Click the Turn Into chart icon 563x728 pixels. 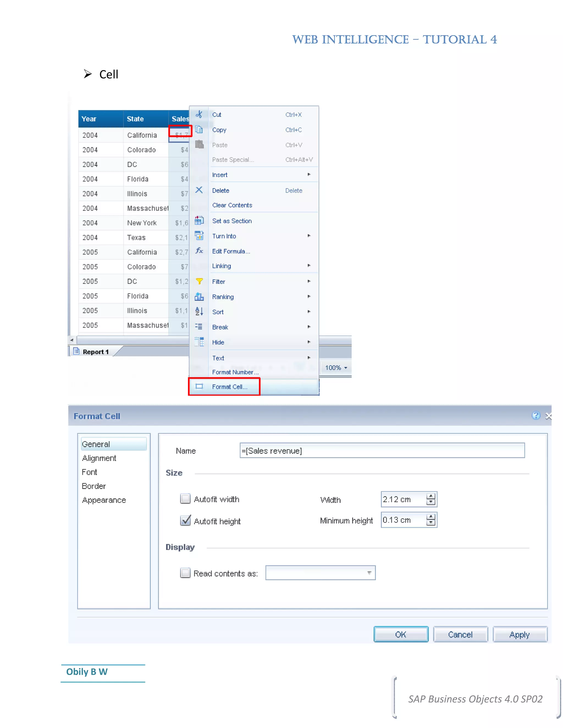pos(199,236)
